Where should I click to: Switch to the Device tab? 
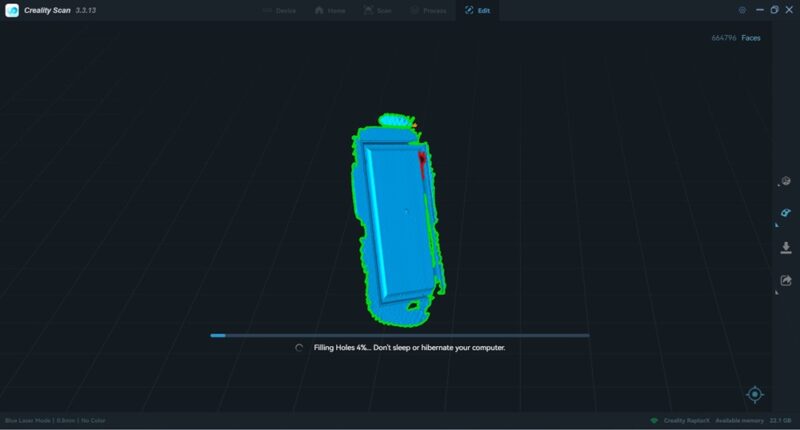click(x=279, y=10)
